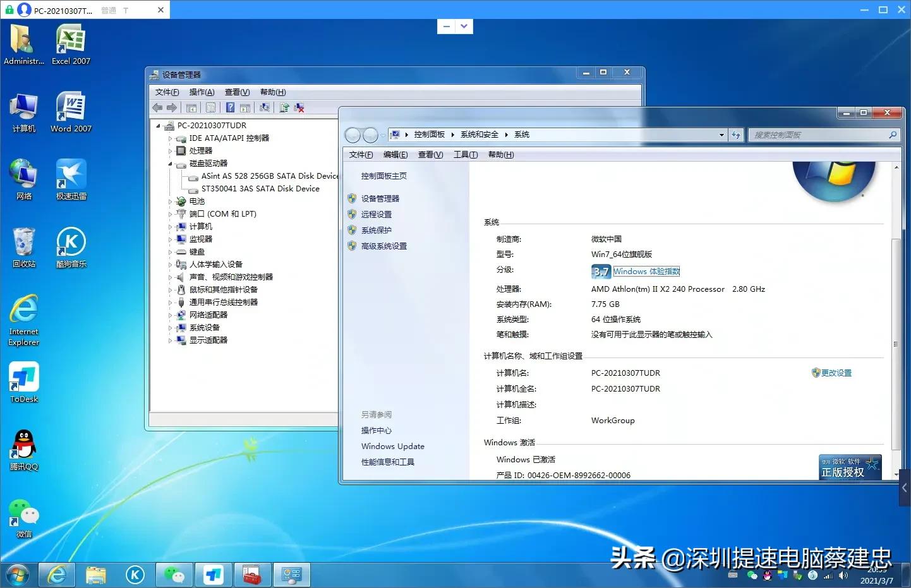The width and height of the screenshot is (911, 588).
Task: Select the 计算机 desktop icon
Action: click(24, 112)
